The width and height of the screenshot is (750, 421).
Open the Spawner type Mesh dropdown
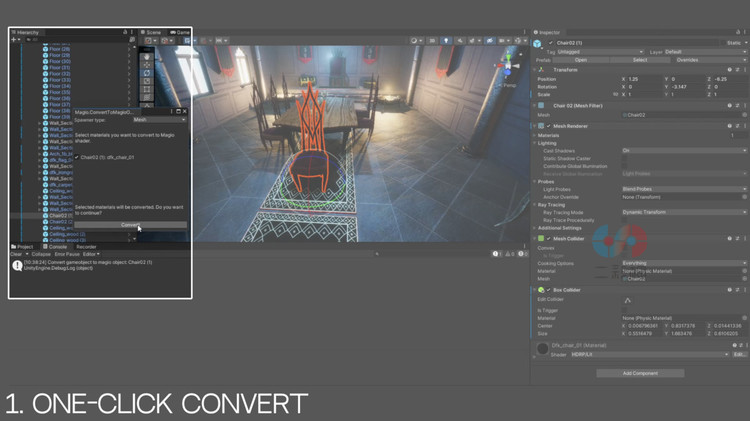pos(160,120)
